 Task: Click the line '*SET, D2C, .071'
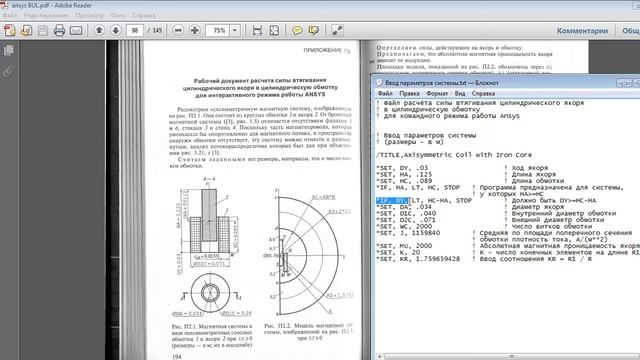pos(406,220)
